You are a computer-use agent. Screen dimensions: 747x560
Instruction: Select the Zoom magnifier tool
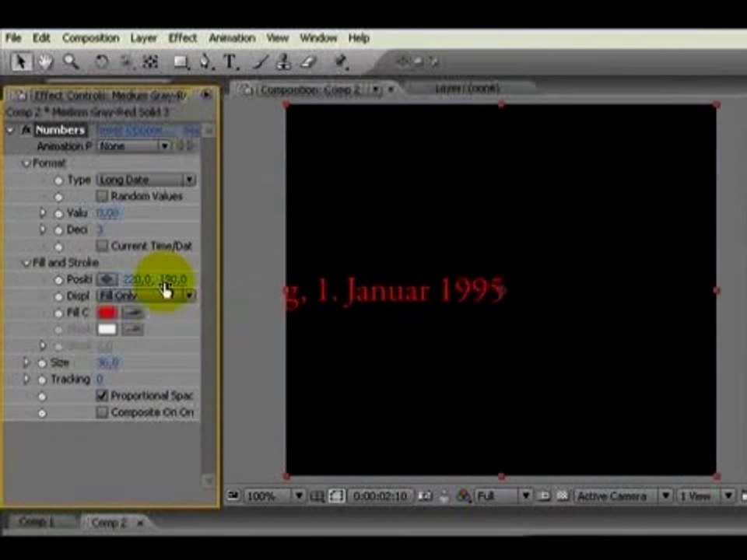tap(71, 62)
